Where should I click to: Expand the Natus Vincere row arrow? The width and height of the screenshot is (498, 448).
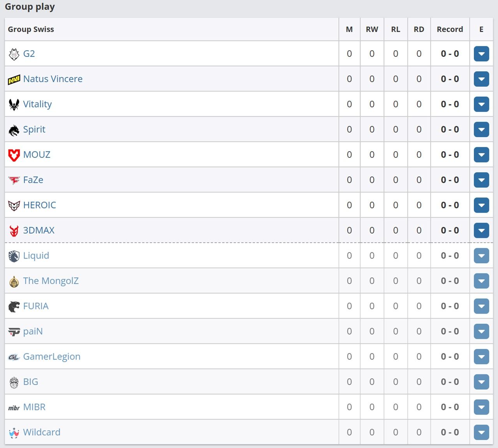tap(481, 79)
